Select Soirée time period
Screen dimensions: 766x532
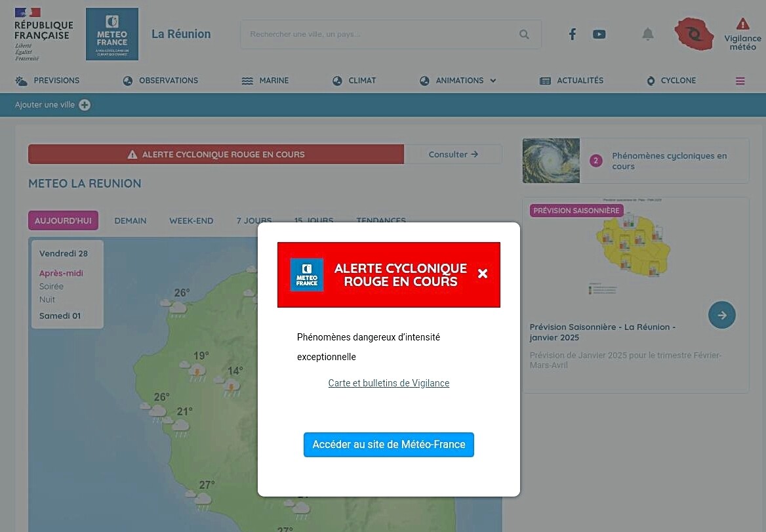[x=51, y=286]
